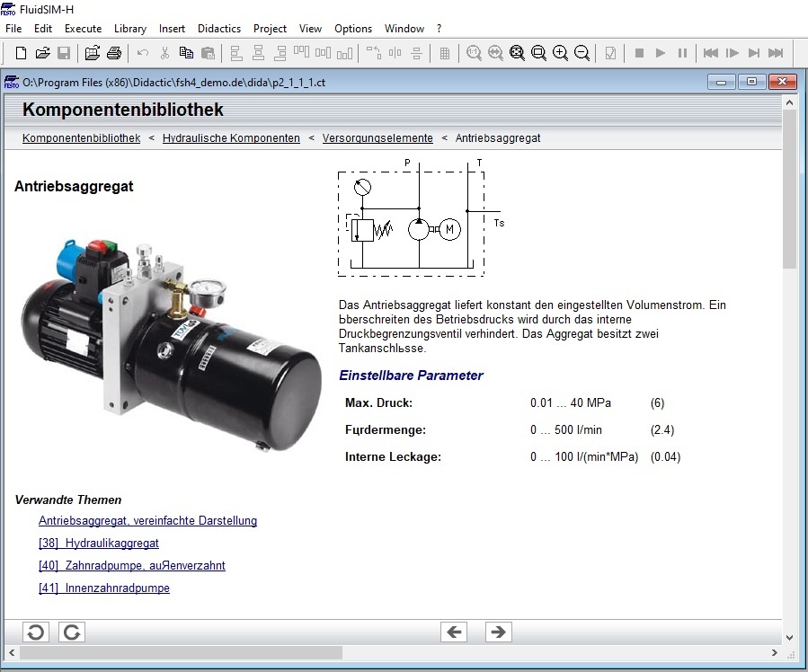Open the Library menu

tap(130, 29)
